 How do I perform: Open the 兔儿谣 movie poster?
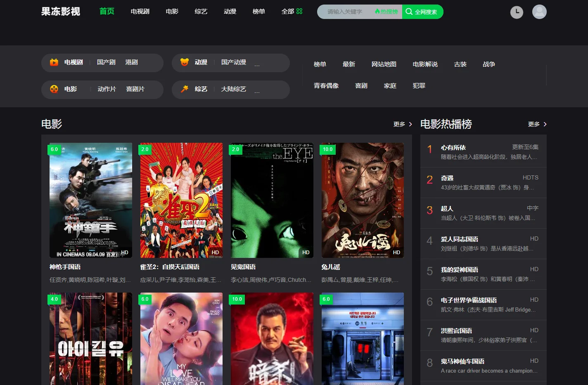[x=363, y=201]
